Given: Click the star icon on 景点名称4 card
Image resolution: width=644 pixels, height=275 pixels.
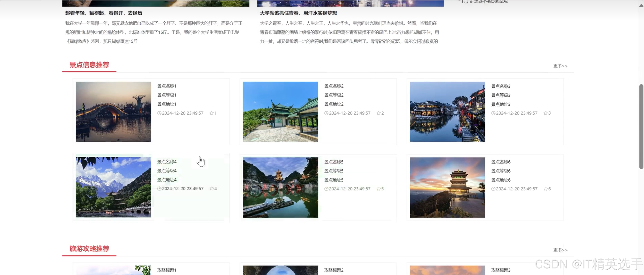Looking at the screenshot, I should point(211,188).
